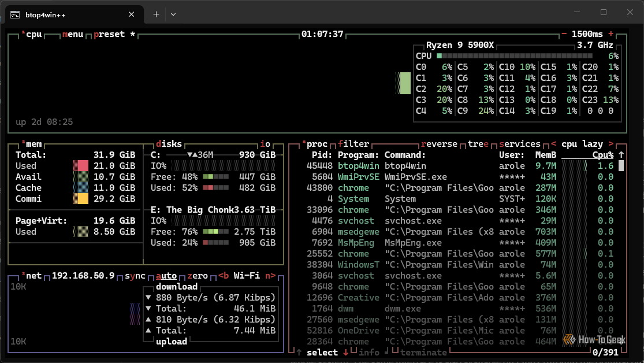Toggle reverse sorting of processes
The height and width of the screenshot is (363, 644).
click(x=439, y=144)
